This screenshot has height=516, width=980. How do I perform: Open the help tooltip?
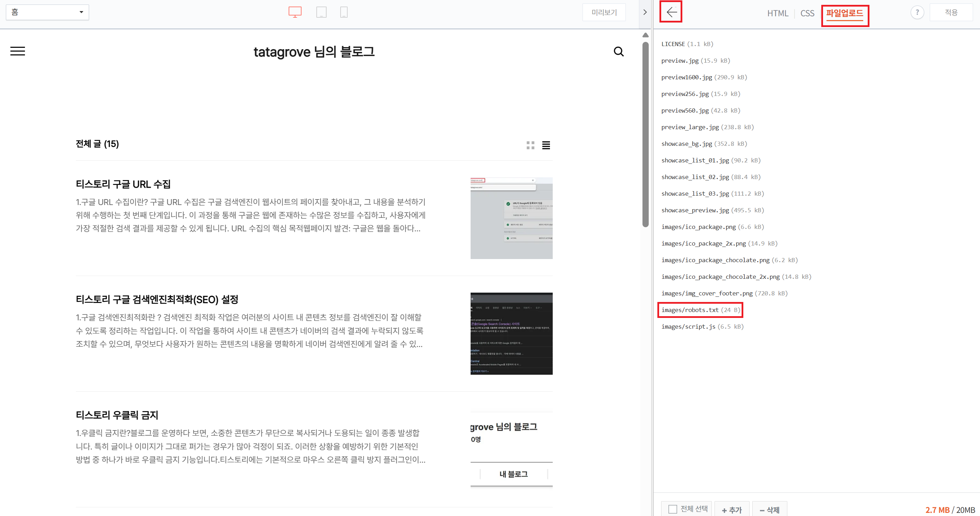tap(917, 12)
